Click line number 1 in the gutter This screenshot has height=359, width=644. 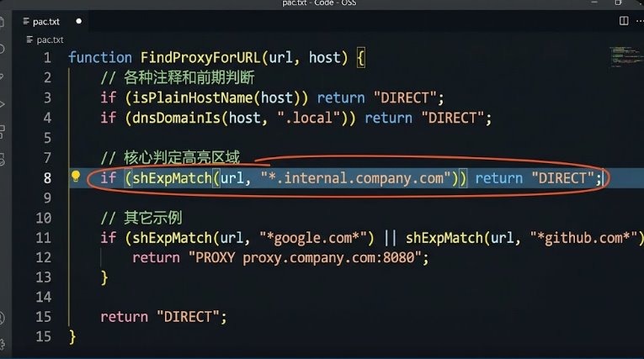[x=48, y=57]
